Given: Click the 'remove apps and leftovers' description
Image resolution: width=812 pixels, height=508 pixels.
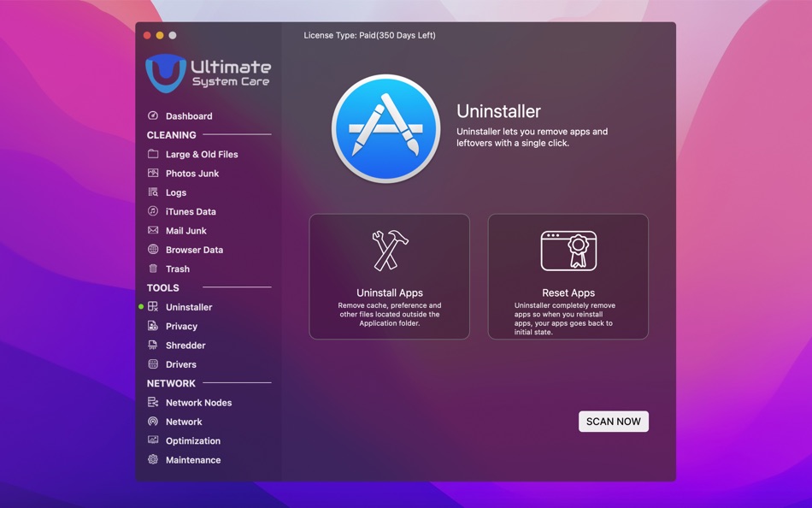Looking at the screenshot, I should click(x=532, y=138).
